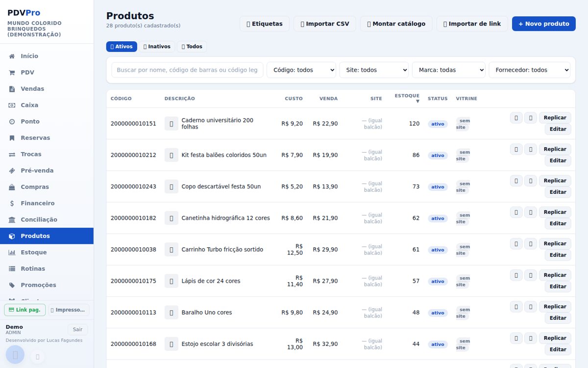The width and height of the screenshot is (588, 368).
Task: Focus the product search field
Action: 187,70
